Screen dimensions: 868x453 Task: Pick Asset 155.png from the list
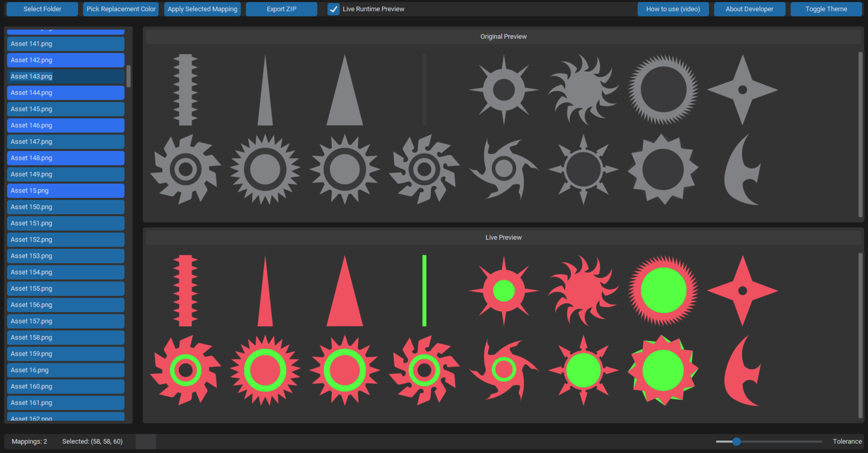[x=66, y=289]
